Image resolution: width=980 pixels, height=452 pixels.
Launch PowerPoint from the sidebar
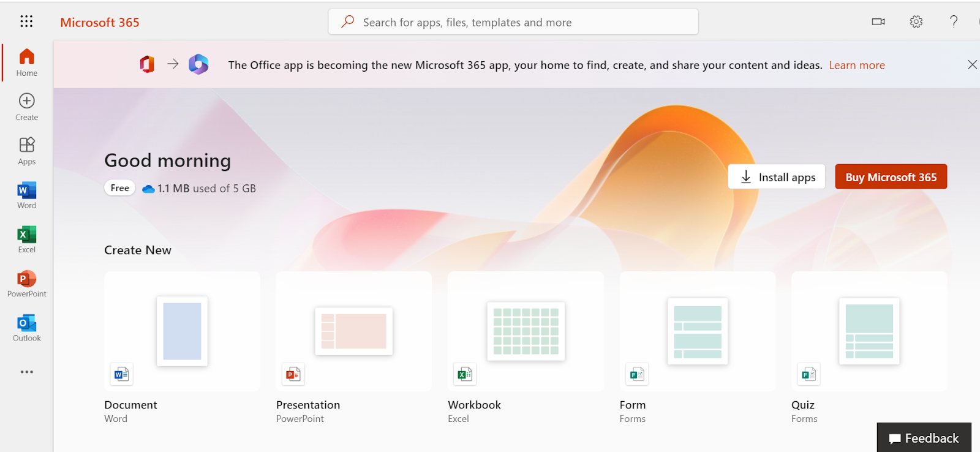[x=26, y=283]
